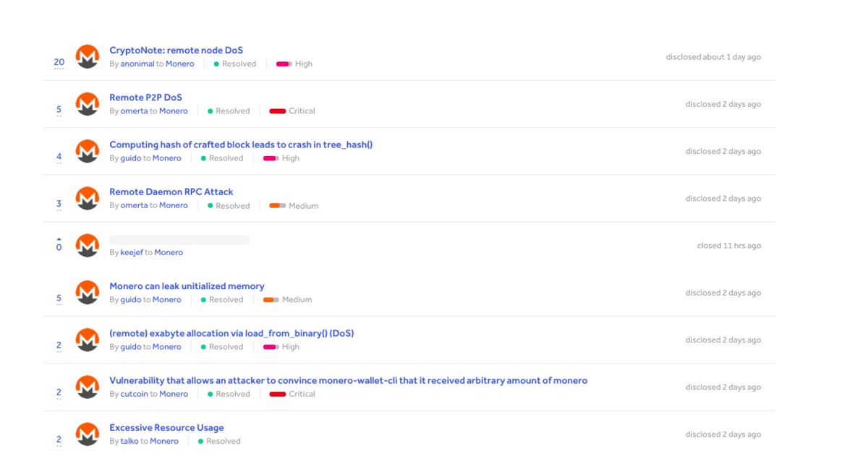Click the redacted title of keejef's report

(x=179, y=239)
